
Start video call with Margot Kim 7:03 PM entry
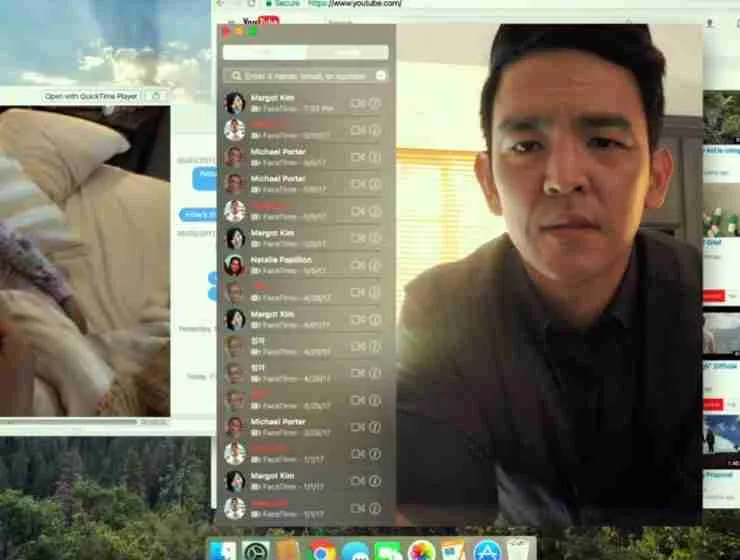click(x=357, y=103)
